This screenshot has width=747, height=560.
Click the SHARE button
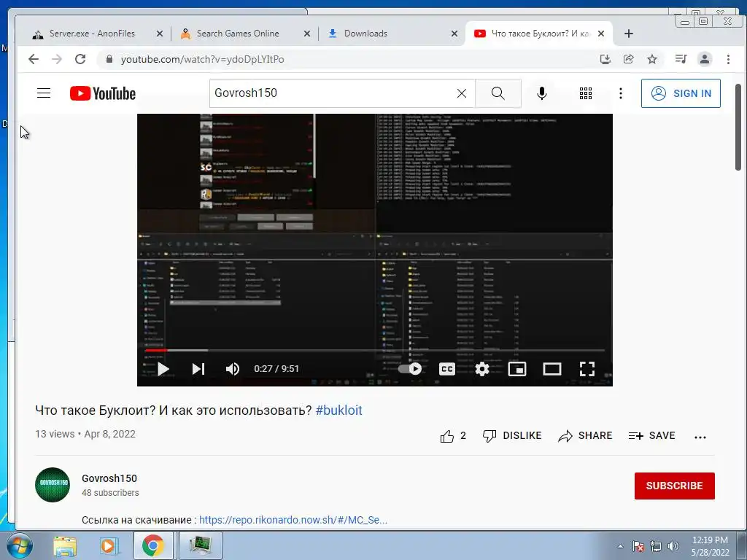click(x=585, y=436)
